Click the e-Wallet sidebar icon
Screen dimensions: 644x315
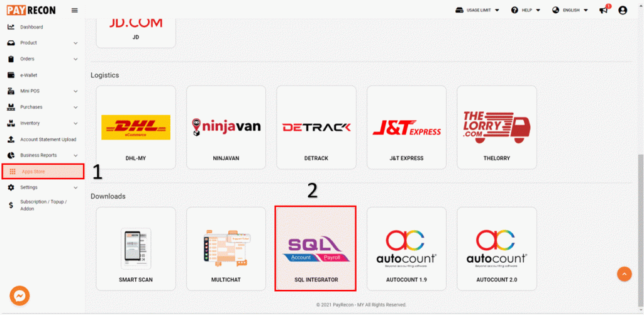[11, 75]
